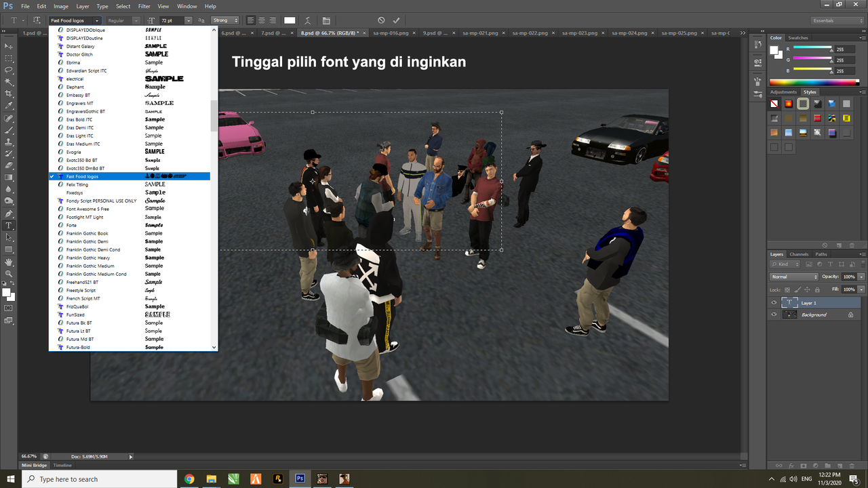Select the Zoom tool
The height and width of the screenshot is (488, 868).
pos(9,273)
